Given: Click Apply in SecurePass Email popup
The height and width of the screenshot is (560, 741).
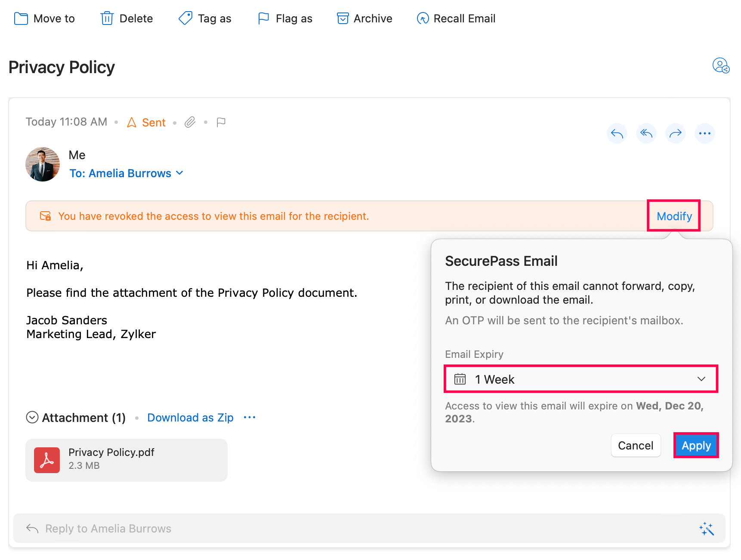Looking at the screenshot, I should point(696,446).
